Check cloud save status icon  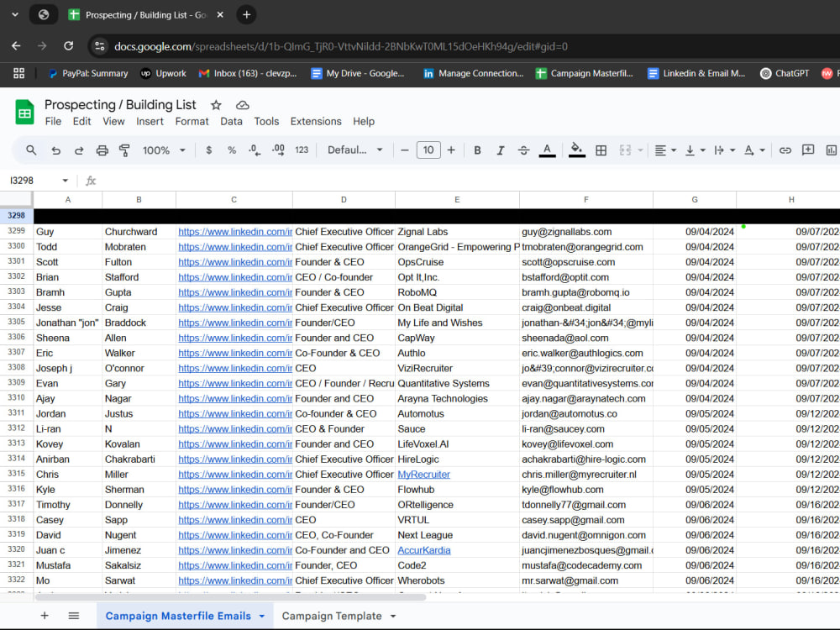point(242,105)
